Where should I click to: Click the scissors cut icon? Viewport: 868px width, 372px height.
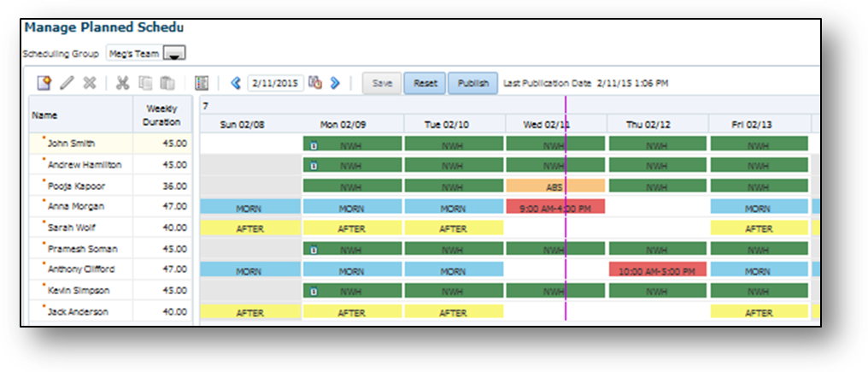(122, 83)
